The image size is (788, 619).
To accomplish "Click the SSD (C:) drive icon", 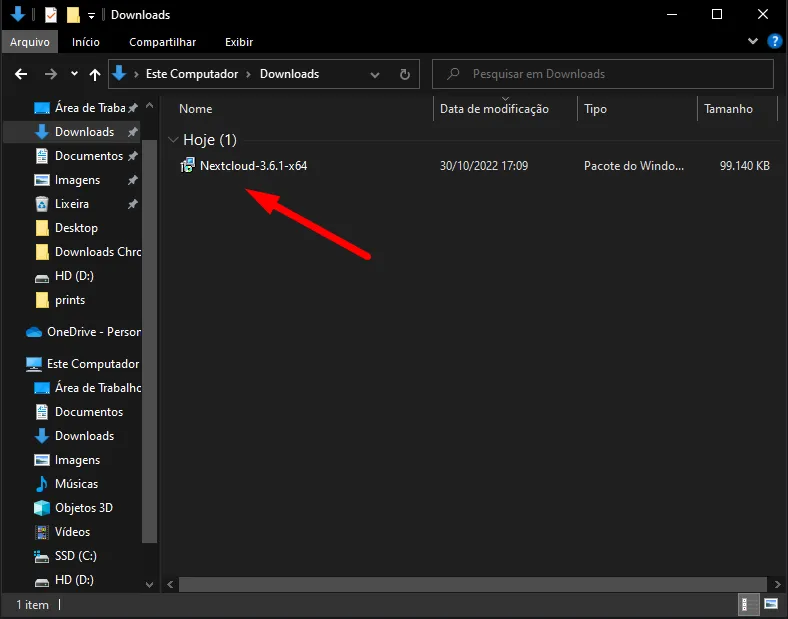I will click(x=42, y=556).
